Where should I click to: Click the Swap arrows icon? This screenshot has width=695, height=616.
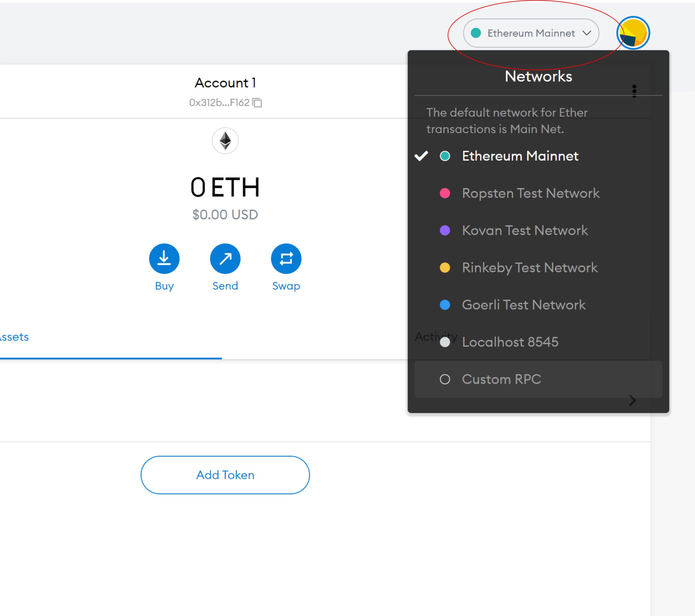[x=286, y=259]
